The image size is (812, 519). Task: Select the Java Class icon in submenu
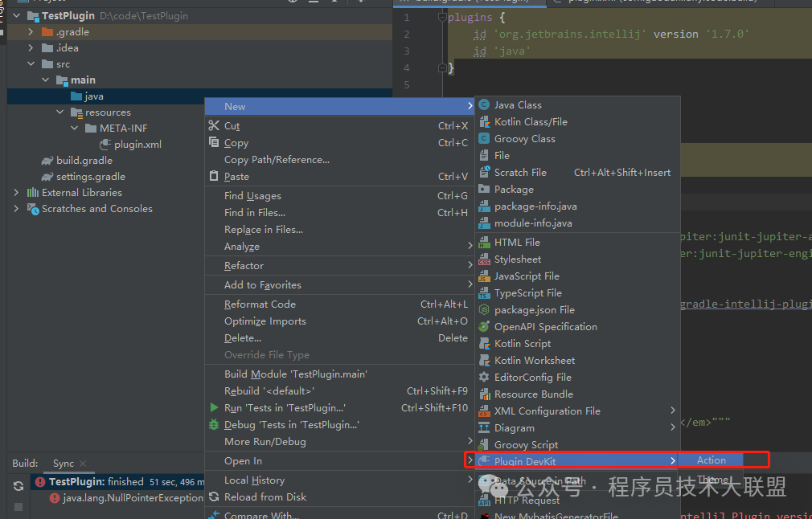484,105
